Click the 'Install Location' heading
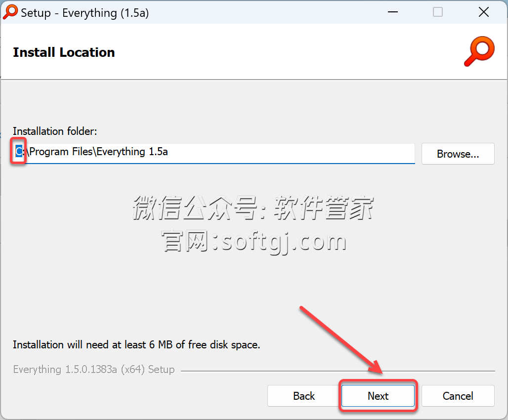This screenshot has width=508, height=420. pos(64,52)
